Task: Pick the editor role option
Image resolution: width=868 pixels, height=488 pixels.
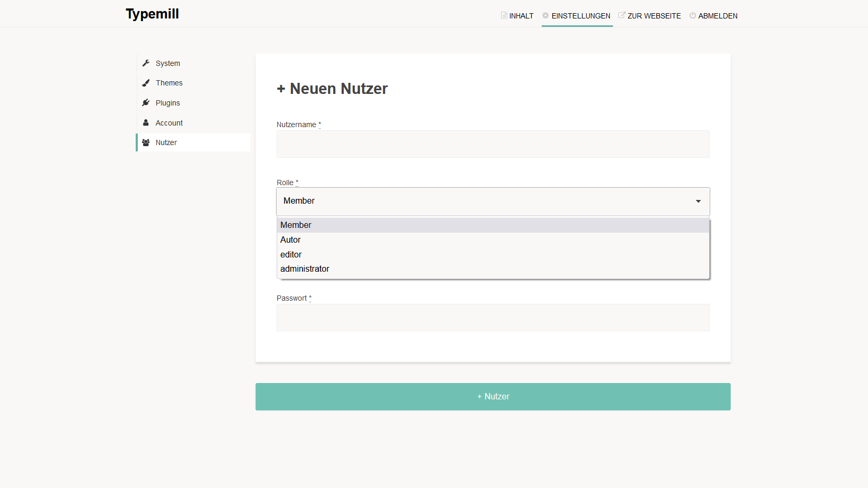Action: click(x=291, y=255)
